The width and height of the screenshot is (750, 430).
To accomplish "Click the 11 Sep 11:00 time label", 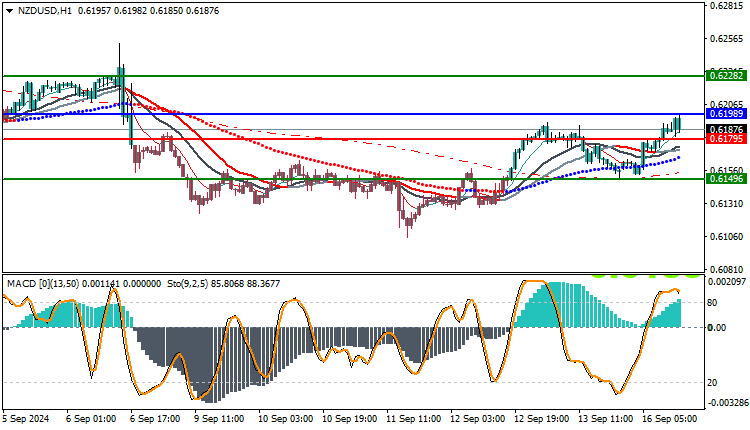I will (x=414, y=419).
